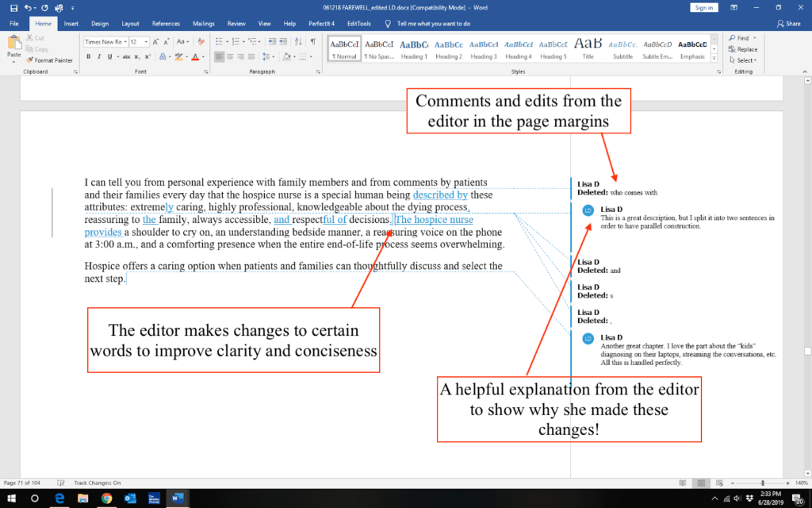Image resolution: width=812 pixels, height=508 pixels.
Task: Open Change Case dropdown
Action: click(x=182, y=41)
